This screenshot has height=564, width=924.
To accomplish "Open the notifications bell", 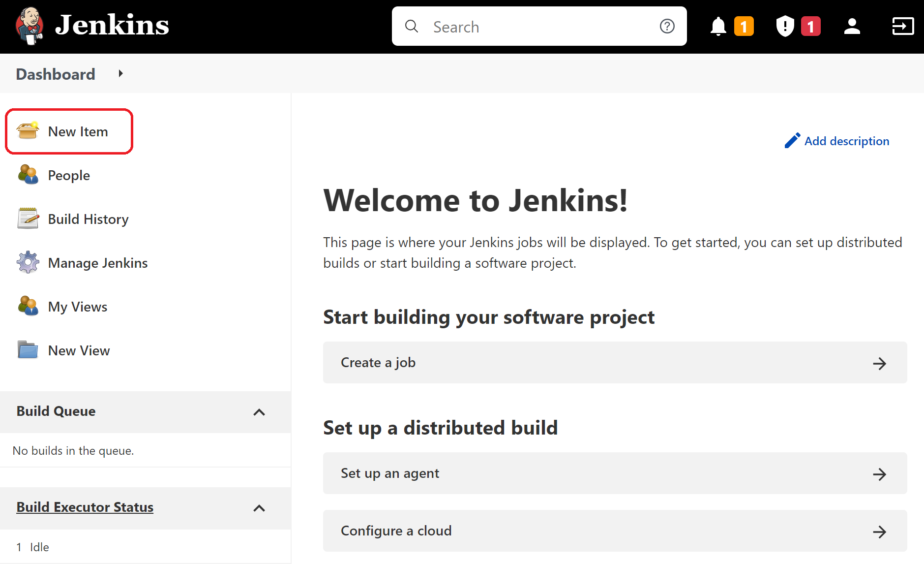I will [x=718, y=26].
